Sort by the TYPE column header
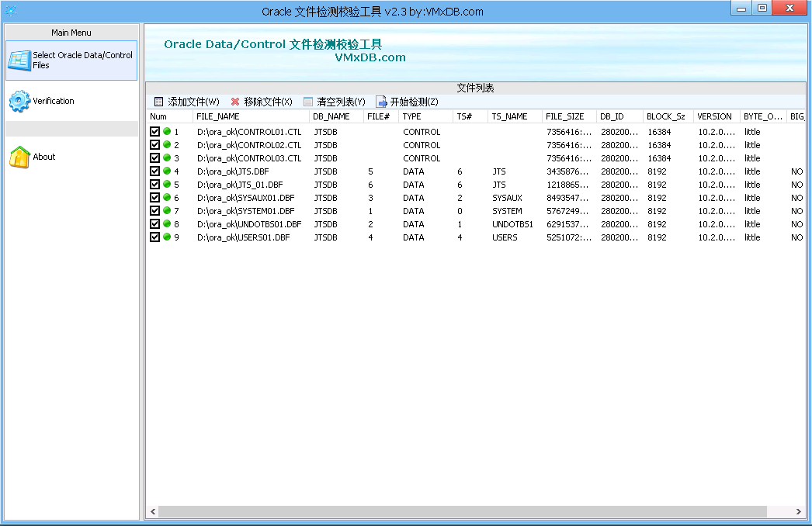The image size is (812, 526). (426, 116)
